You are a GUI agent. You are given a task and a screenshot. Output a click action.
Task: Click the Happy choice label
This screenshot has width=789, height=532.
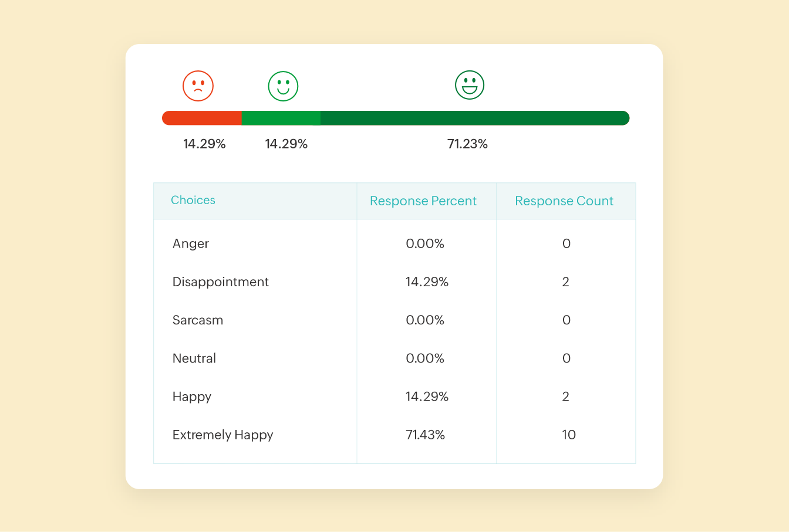pos(192,397)
